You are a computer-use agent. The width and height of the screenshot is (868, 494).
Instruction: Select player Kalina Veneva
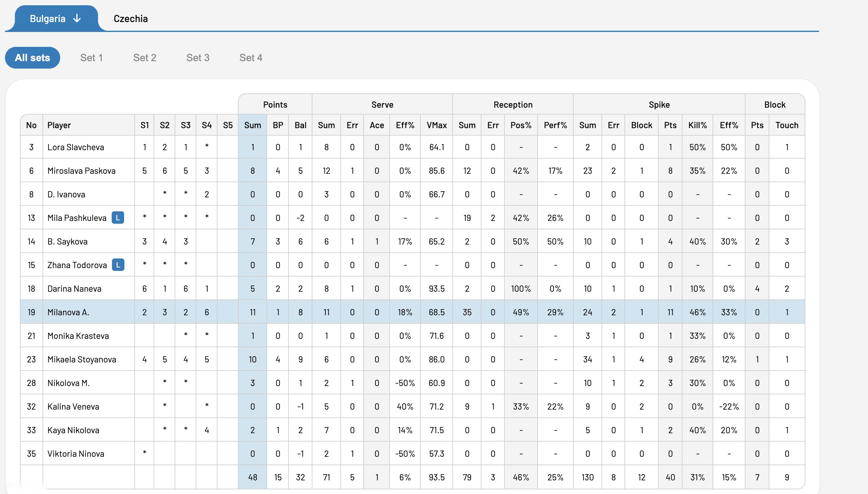pos(73,406)
